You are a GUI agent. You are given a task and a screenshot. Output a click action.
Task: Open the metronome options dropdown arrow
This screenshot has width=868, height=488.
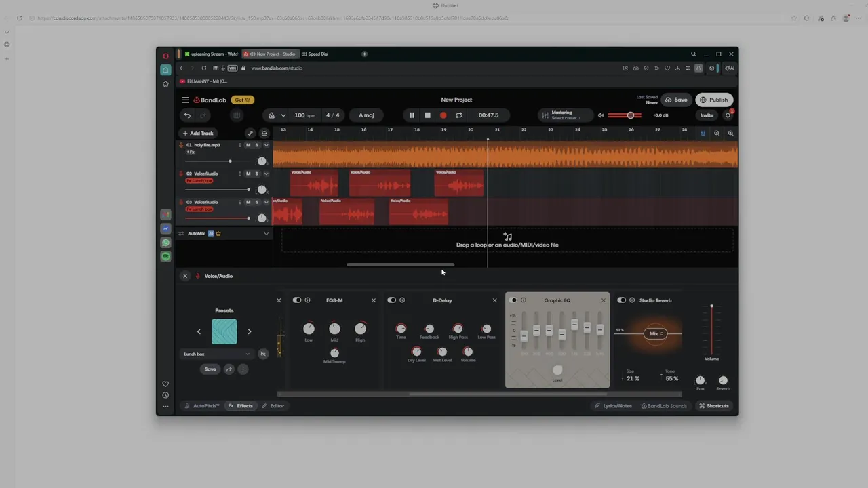(283, 115)
